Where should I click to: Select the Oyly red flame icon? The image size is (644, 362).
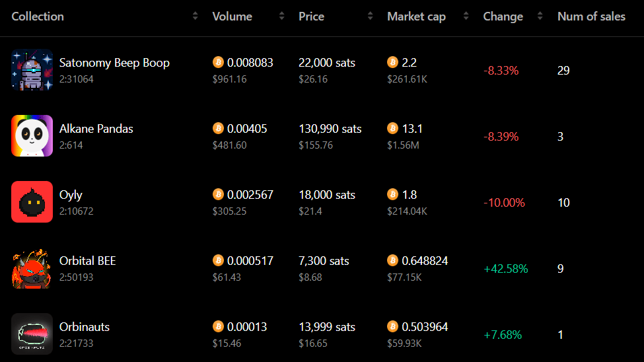point(32,202)
